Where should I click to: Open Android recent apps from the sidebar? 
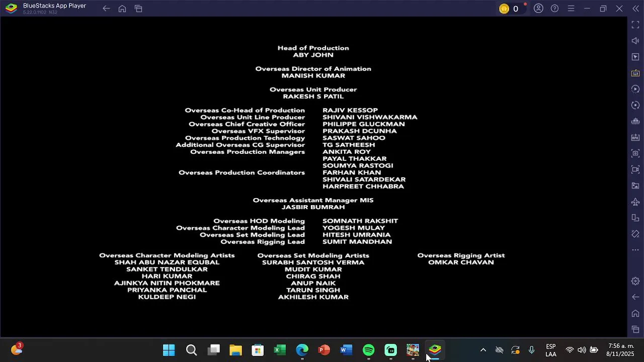[x=635, y=329]
